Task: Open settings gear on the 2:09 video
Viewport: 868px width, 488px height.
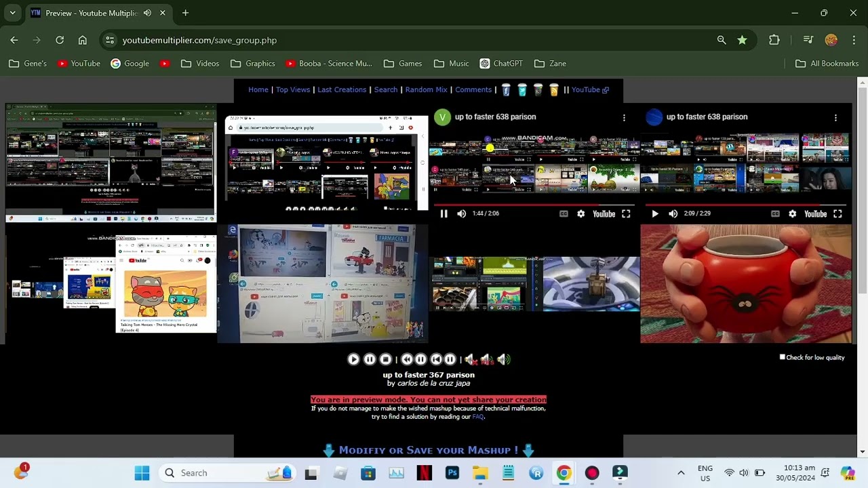Action: point(793,213)
